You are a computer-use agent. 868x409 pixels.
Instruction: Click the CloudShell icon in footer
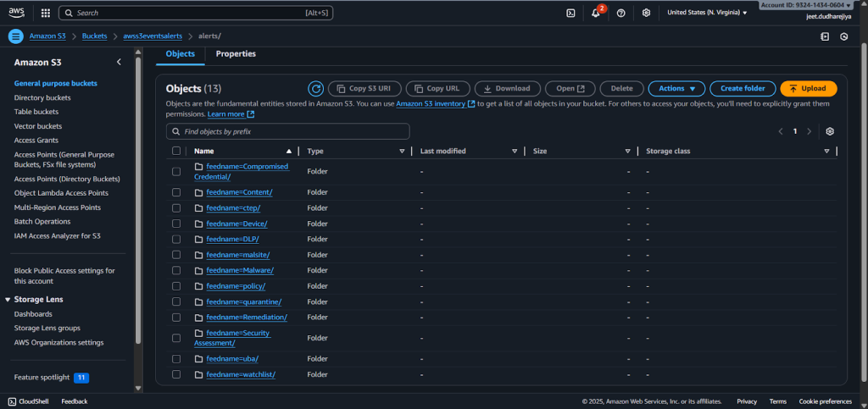coord(12,401)
